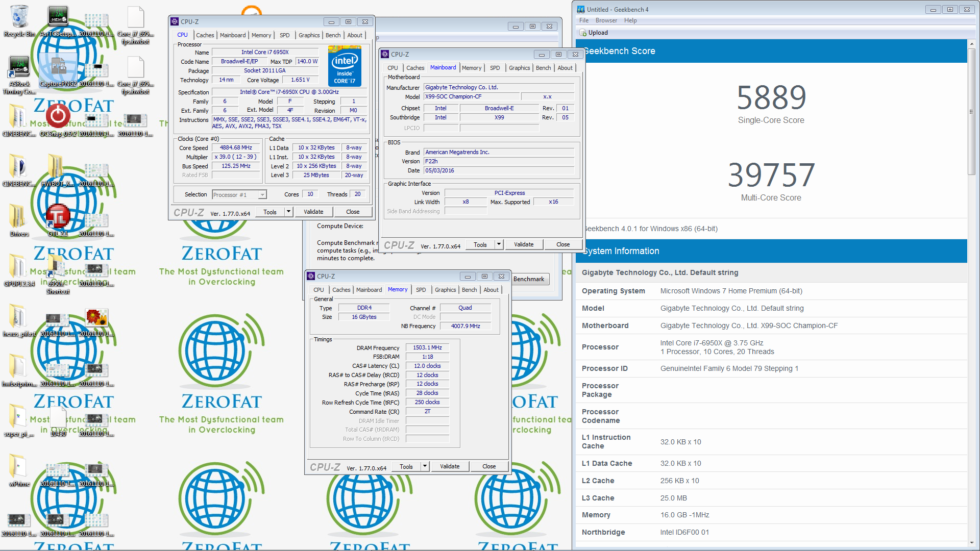Select the Drivers folder icon
This screenshot has width=980, height=551.
(17, 216)
